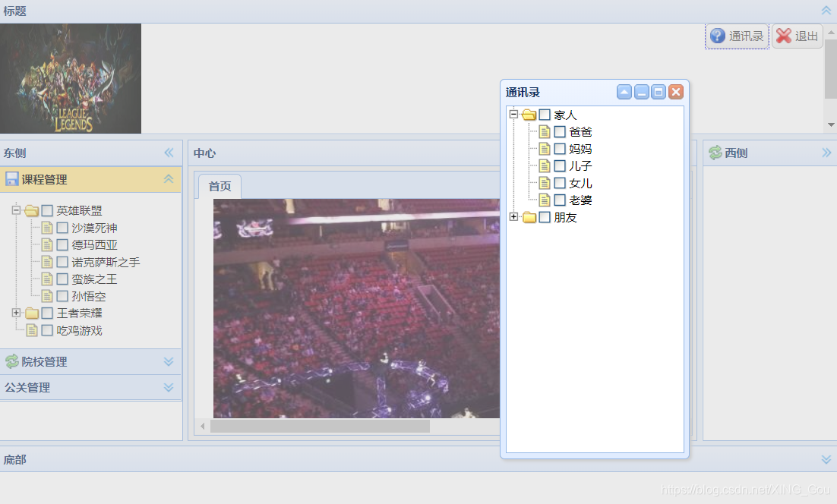Collapse the 西侧 east panel
Screen dimensions: 837x504
tap(826, 153)
